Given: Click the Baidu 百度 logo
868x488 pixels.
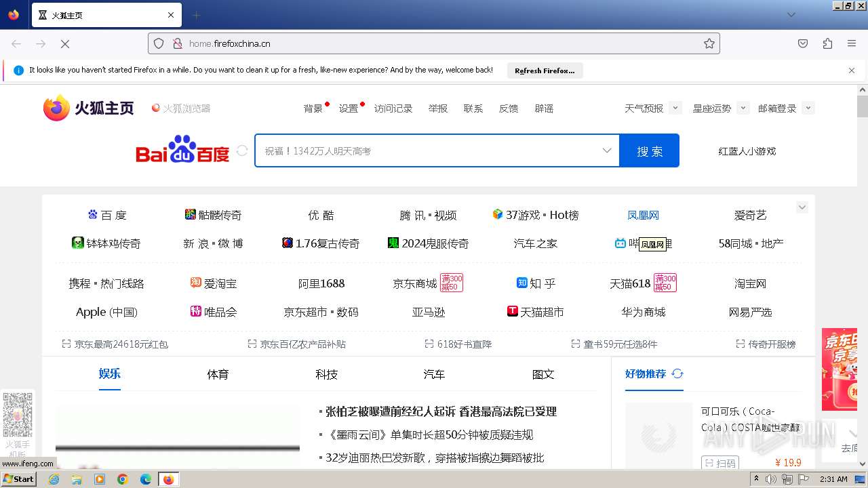Looking at the screenshot, I should (x=182, y=150).
